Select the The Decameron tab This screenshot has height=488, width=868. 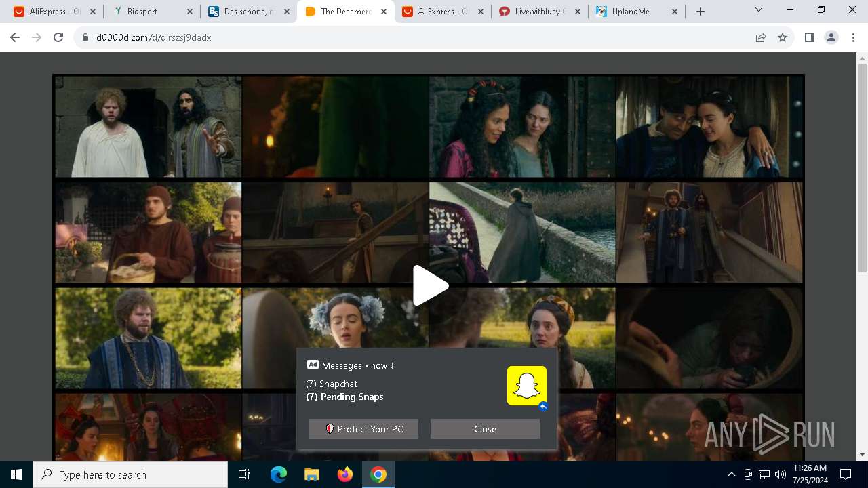pos(346,12)
